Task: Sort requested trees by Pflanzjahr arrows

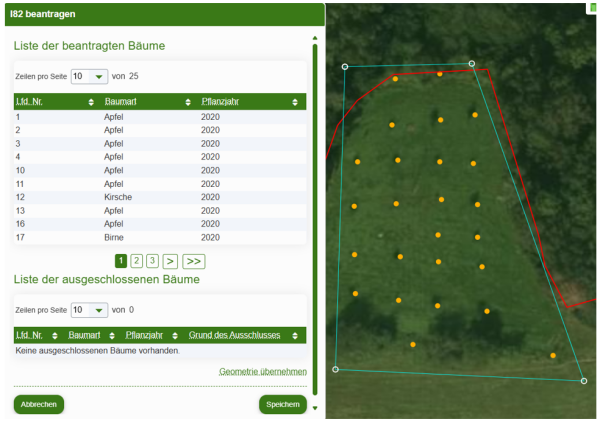Action: (x=295, y=102)
